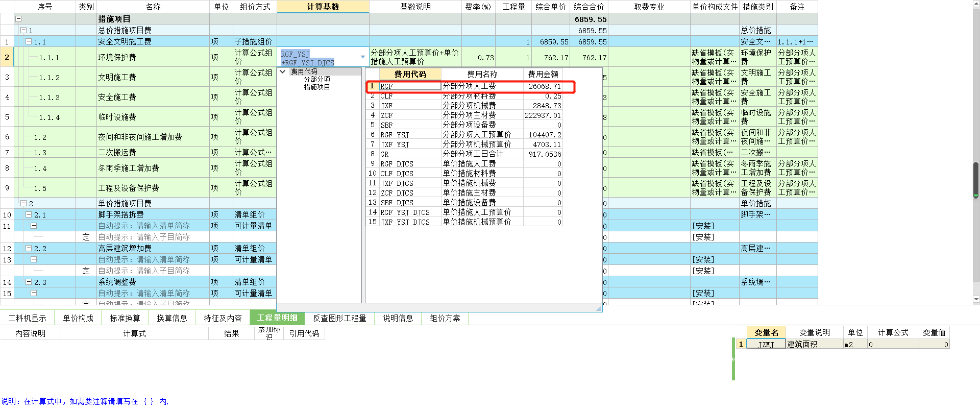Select 措施项目 in the fee code tree
This screenshot has height=411, width=980.
(x=317, y=87)
